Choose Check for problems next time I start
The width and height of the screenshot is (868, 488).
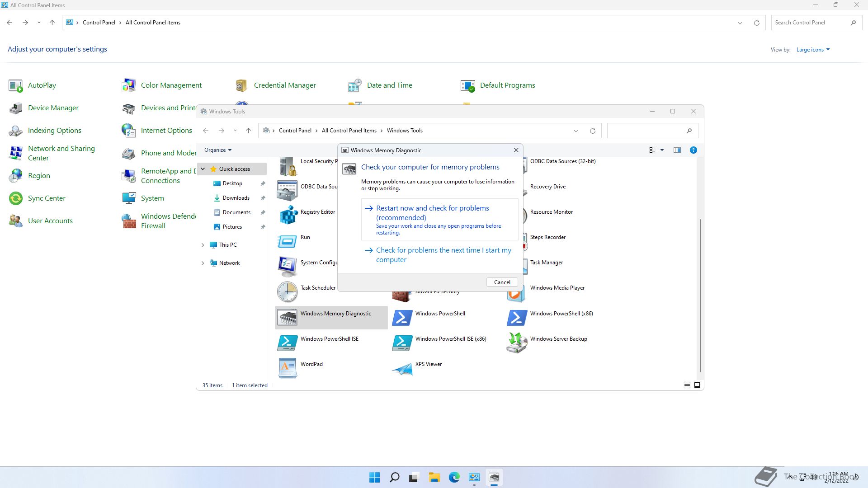click(439, 255)
